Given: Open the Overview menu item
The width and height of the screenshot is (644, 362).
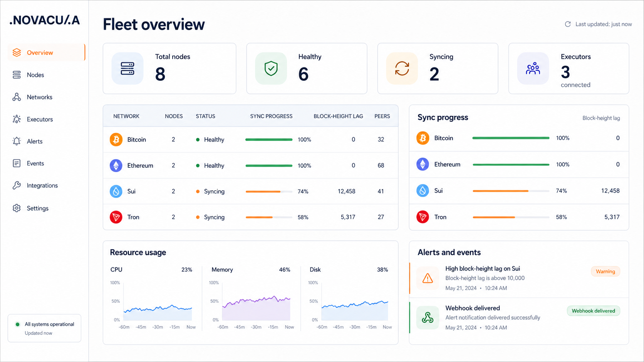Looking at the screenshot, I should [x=46, y=53].
